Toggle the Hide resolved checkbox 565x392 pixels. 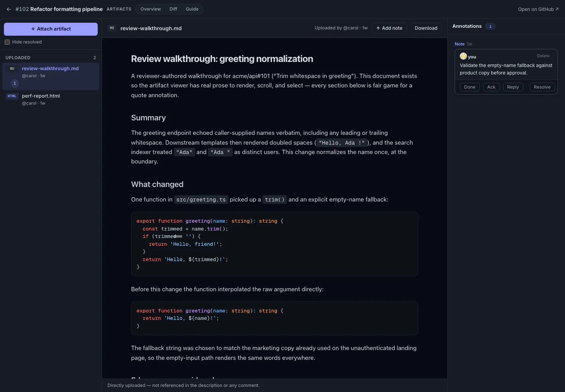[7, 42]
